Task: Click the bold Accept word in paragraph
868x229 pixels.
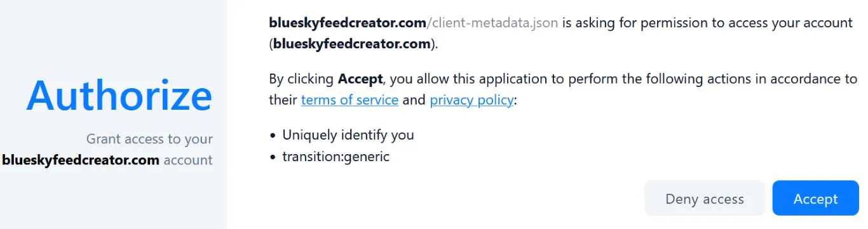Action: click(x=360, y=79)
